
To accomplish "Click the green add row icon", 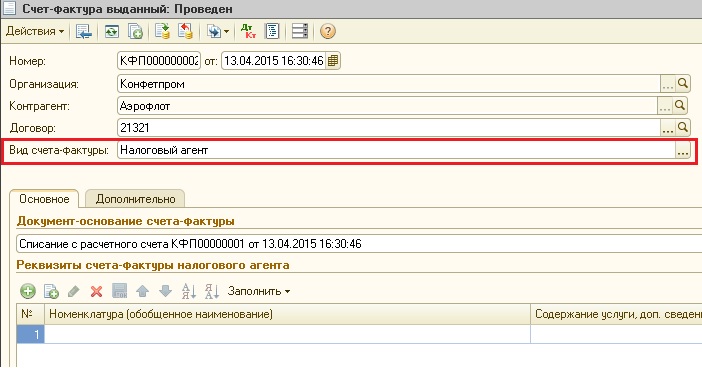I will (28, 291).
